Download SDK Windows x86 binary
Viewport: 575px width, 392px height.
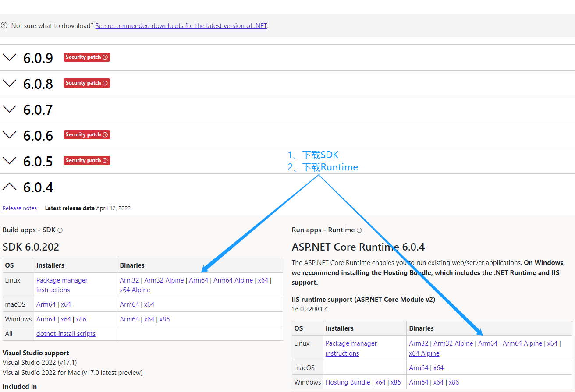coord(164,319)
